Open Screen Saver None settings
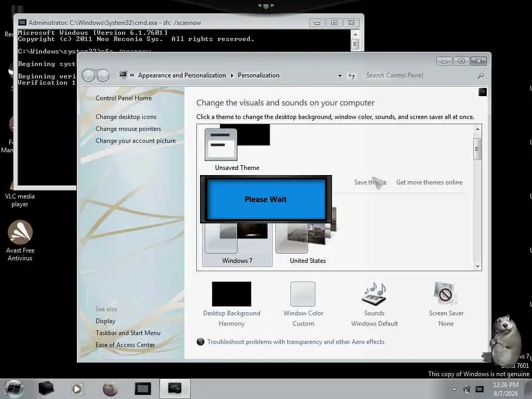Image resolution: width=532 pixels, height=399 pixels. click(446, 304)
